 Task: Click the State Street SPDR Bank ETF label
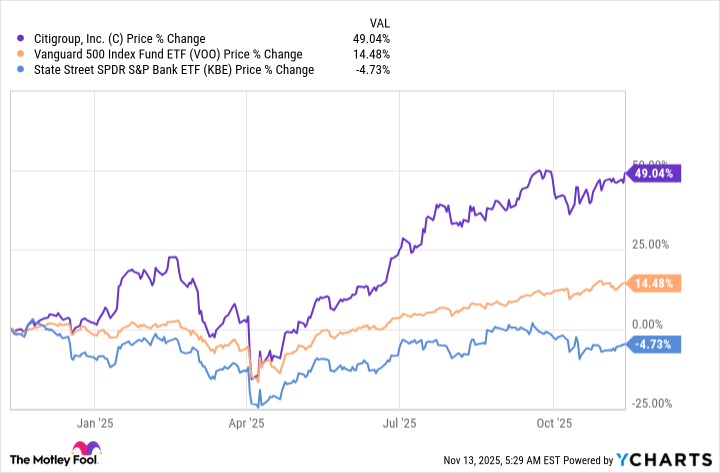tap(166, 70)
